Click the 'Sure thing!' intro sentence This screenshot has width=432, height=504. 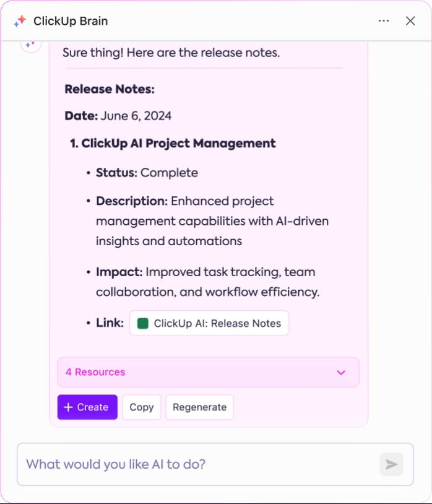click(x=171, y=53)
